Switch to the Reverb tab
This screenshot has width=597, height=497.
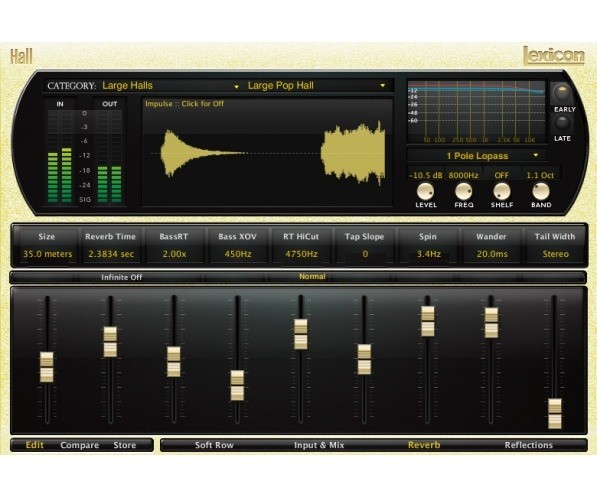tap(424, 445)
